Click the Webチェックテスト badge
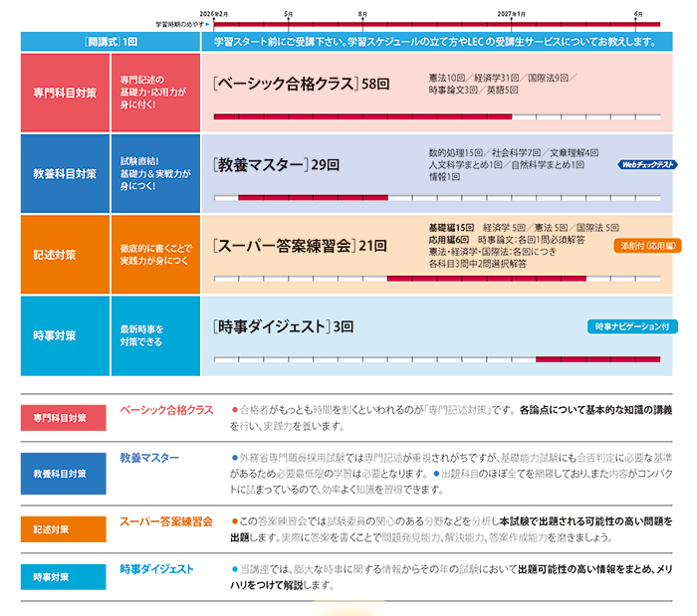Screen dimensions: 697x616 [649, 164]
